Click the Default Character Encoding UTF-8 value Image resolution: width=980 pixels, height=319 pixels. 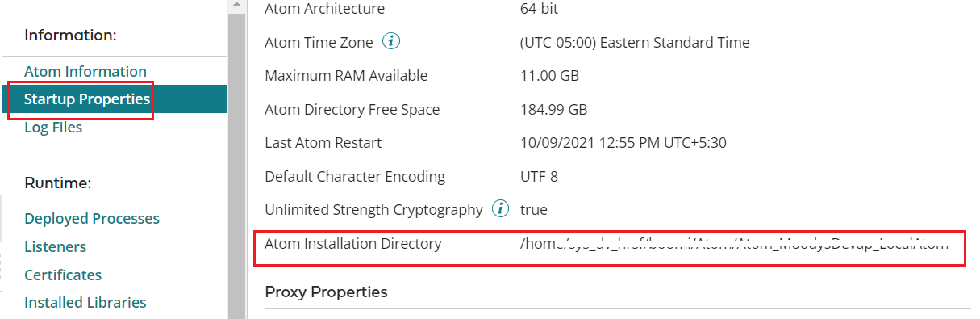tap(539, 176)
